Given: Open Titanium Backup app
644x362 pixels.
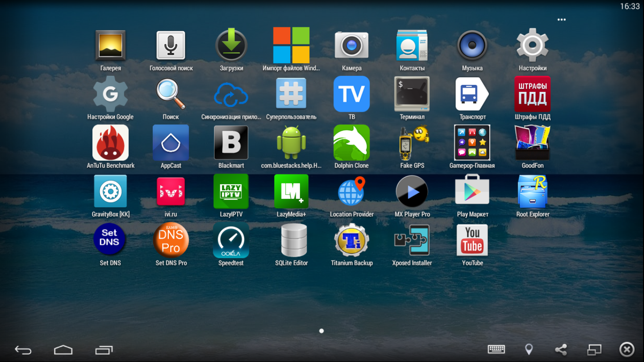Looking at the screenshot, I should tap(352, 240).
